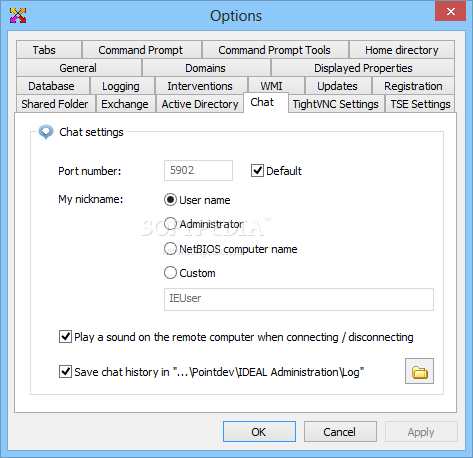
Task: Open the Tabs tab
Action: (x=49, y=50)
